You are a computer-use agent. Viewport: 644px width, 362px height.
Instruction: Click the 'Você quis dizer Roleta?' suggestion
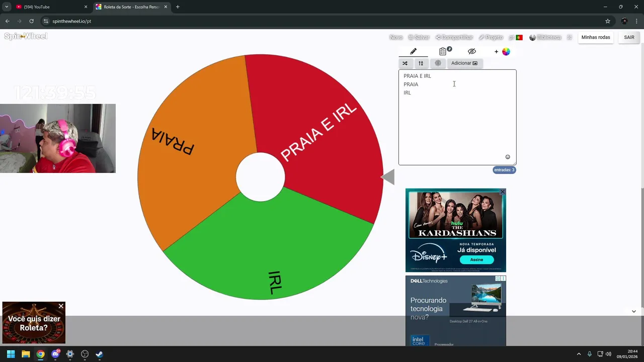coord(34,323)
